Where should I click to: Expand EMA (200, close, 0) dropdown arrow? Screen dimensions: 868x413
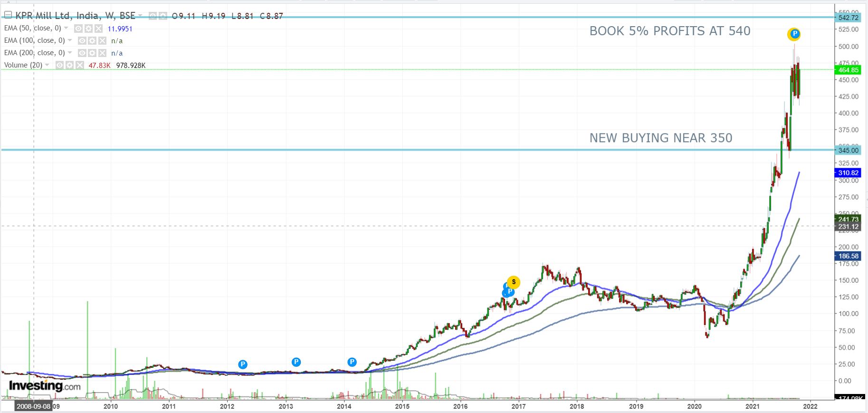click(70, 53)
